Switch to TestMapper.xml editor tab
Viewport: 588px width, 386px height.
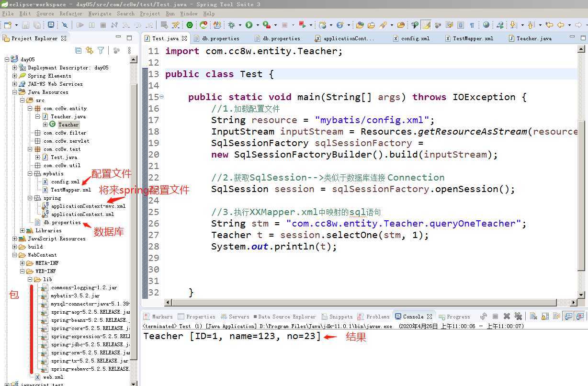click(468, 38)
